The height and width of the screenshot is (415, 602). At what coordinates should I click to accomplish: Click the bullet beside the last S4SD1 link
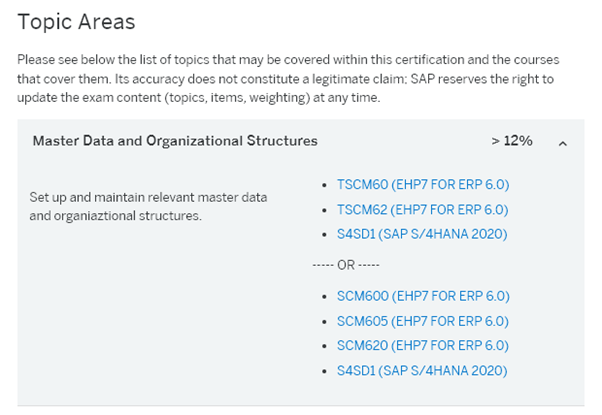pyautogui.click(x=325, y=372)
